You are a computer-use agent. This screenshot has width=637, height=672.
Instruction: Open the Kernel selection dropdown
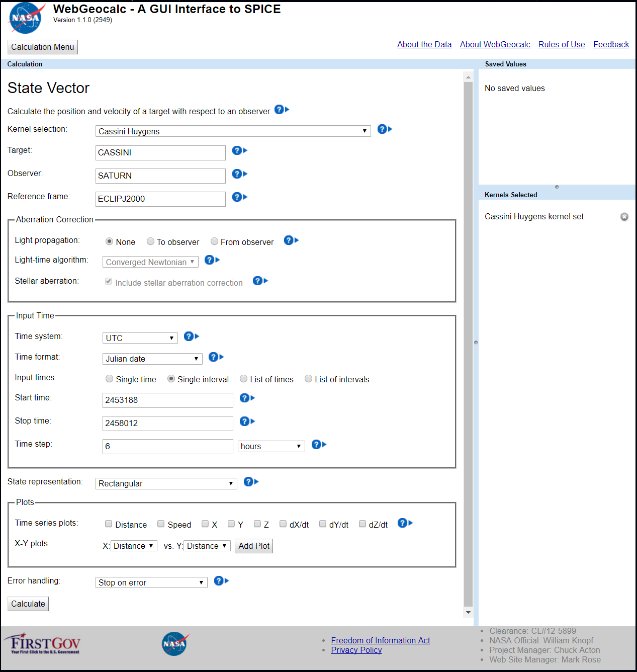pyautogui.click(x=233, y=131)
